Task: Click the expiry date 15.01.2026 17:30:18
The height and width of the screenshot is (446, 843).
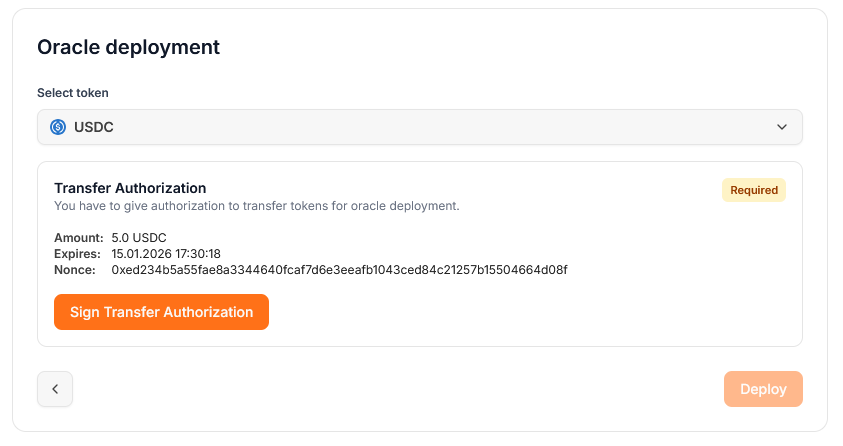Action: (x=166, y=254)
